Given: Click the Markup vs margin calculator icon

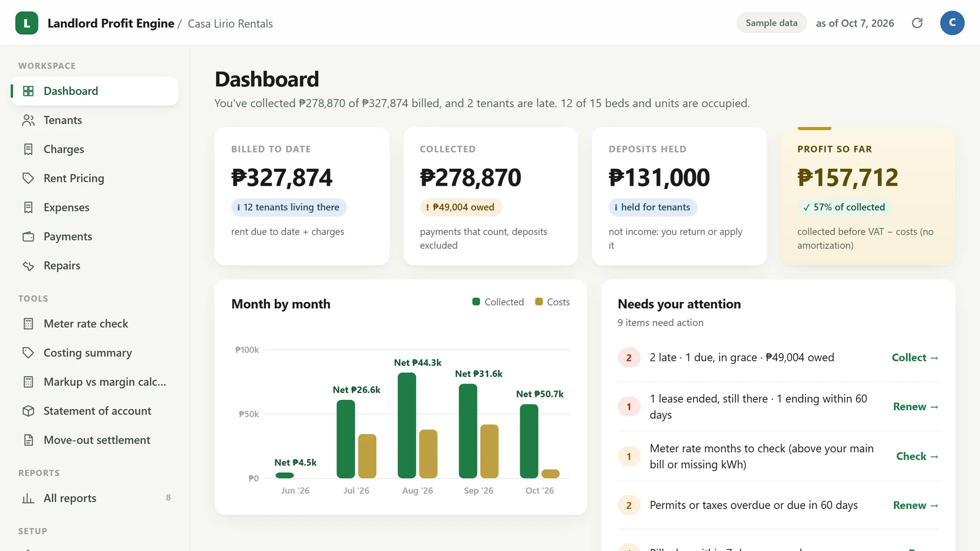Looking at the screenshot, I should [29, 382].
